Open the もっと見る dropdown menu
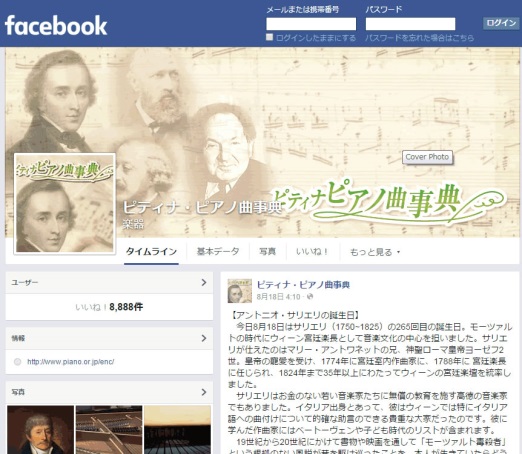 [x=374, y=252]
